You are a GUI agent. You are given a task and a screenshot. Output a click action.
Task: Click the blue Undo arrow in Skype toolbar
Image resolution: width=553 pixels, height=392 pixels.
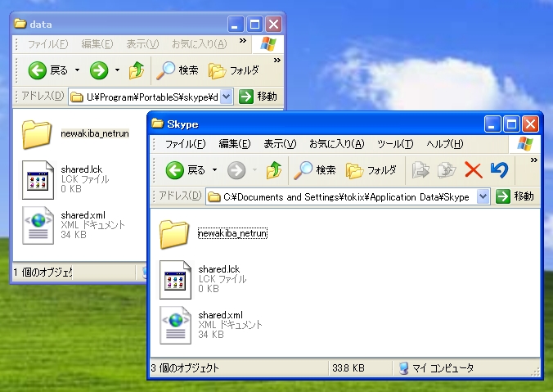click(499, 170)
